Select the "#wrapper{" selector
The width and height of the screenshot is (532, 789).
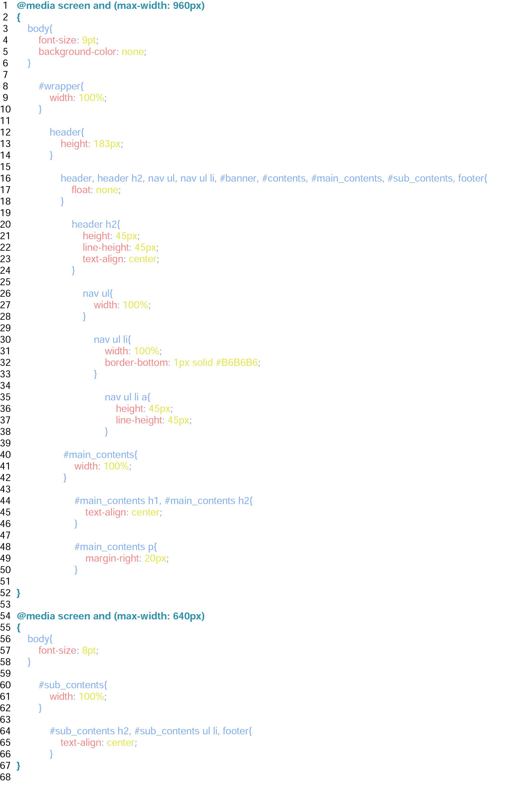61,86
